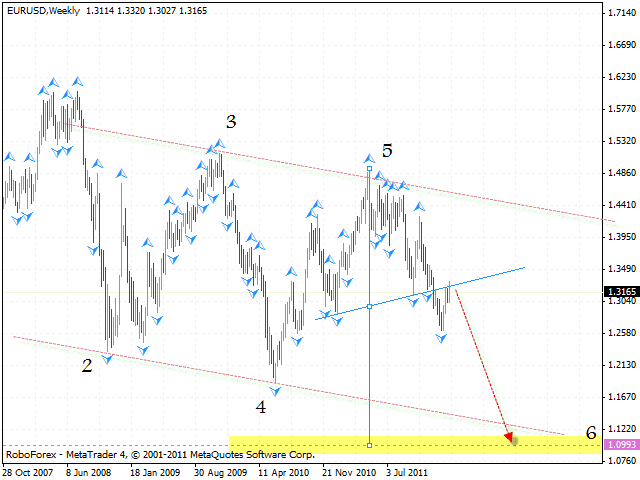Select the fractal marker below the latest price low
The height and width of the screenshot is (480, 640).
[x=442, y=339]
